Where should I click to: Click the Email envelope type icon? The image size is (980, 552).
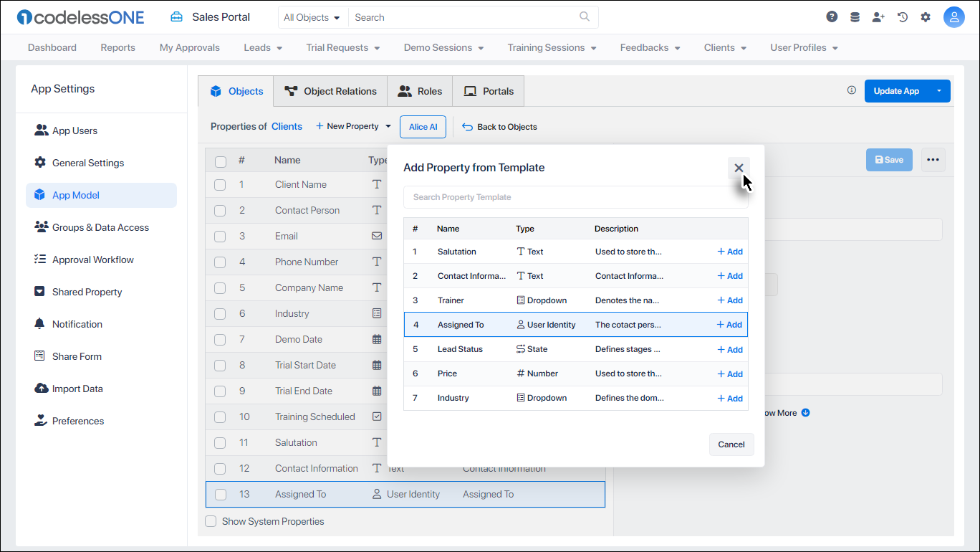tap(377, 236)
